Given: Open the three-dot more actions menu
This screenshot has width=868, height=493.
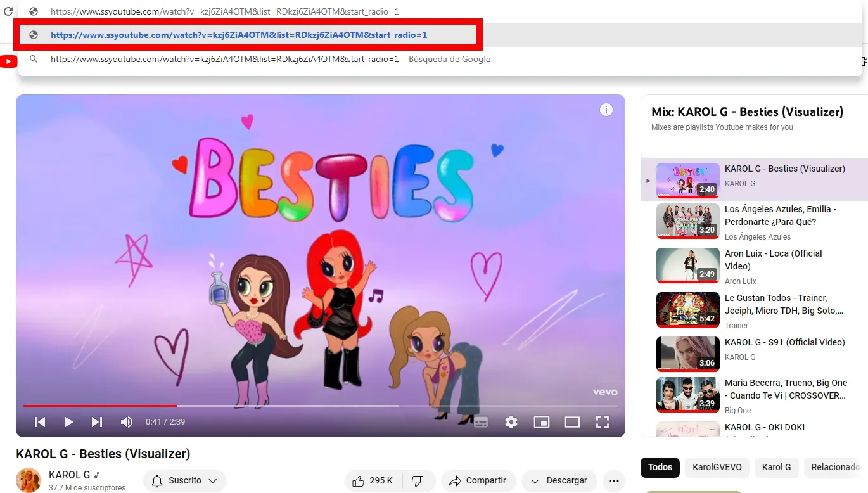Looking at the screenshot, I should 613,481.
